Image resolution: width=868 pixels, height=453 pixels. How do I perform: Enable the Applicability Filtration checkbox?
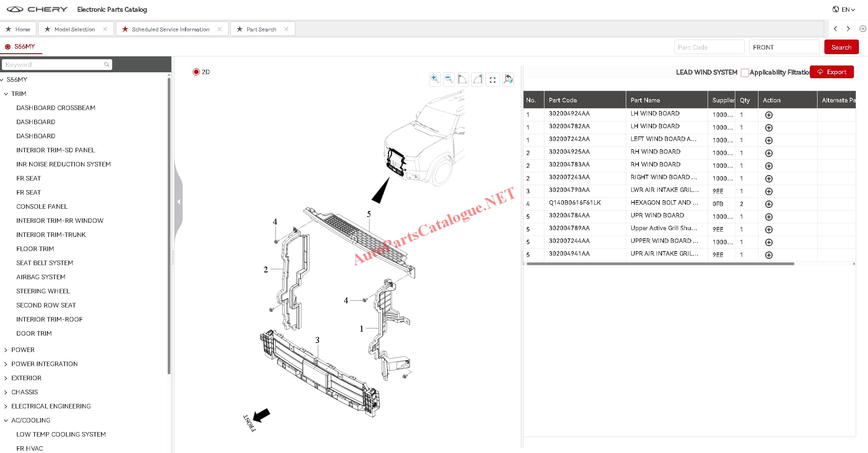click(744, 72)
